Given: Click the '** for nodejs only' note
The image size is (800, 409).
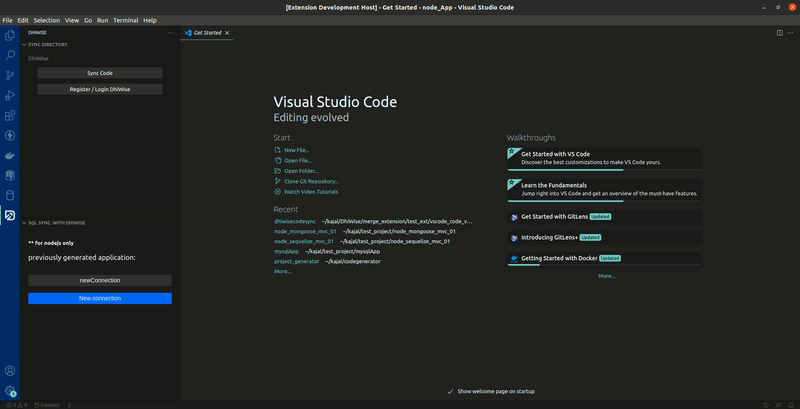Looking at the screenshot, I should click(x=51, y=243).
